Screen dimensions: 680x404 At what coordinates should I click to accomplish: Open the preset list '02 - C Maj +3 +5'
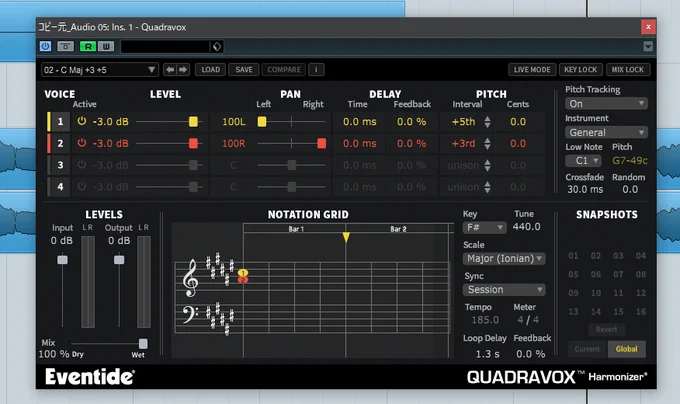tap(99, 70)
